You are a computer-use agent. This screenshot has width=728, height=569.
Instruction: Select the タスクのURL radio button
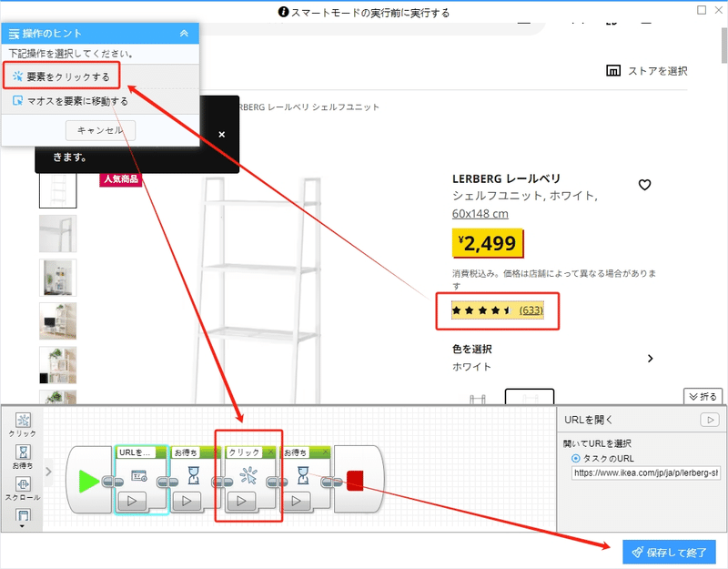point(576,459)
